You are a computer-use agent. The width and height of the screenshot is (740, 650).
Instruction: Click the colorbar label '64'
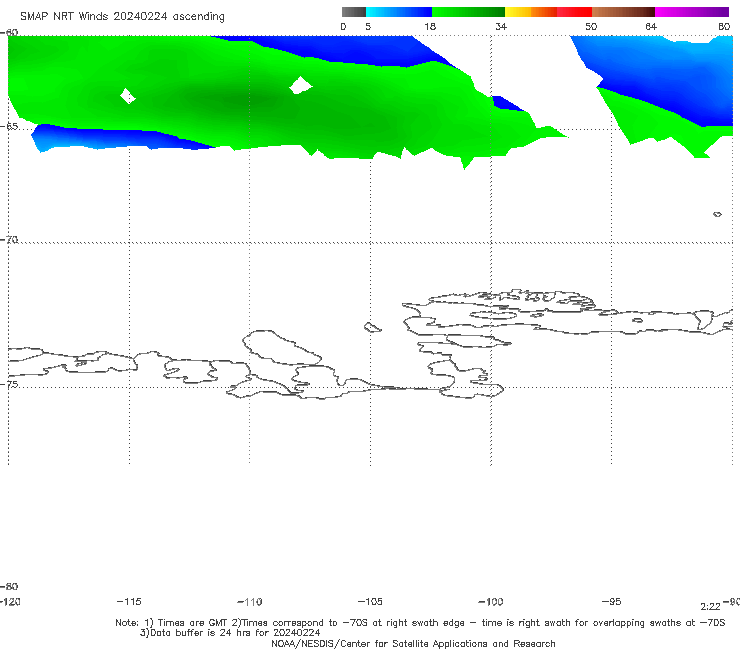click(x=651, y=26)
